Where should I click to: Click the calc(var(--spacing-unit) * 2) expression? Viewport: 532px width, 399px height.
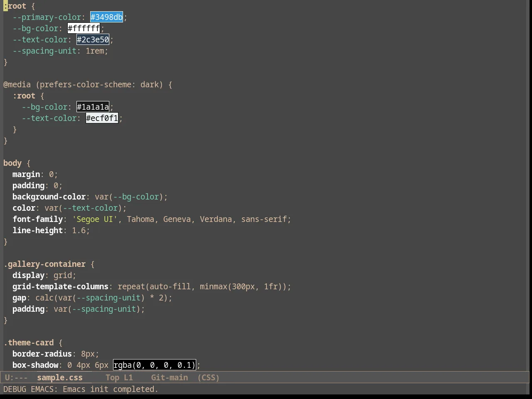[101, 298]
